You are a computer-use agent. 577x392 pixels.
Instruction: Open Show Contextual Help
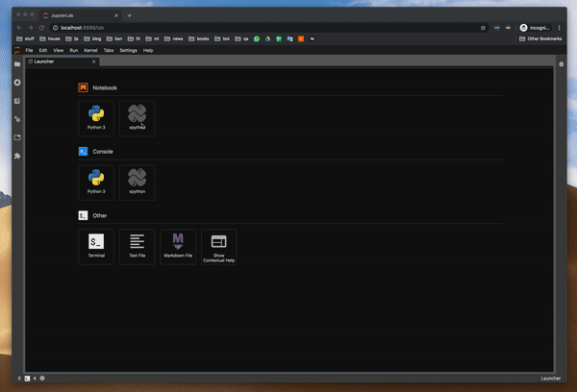point(218,247)
